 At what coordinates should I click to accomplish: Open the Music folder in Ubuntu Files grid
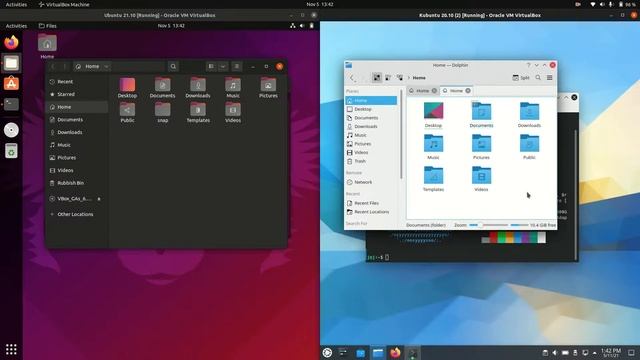click(233, 88)
